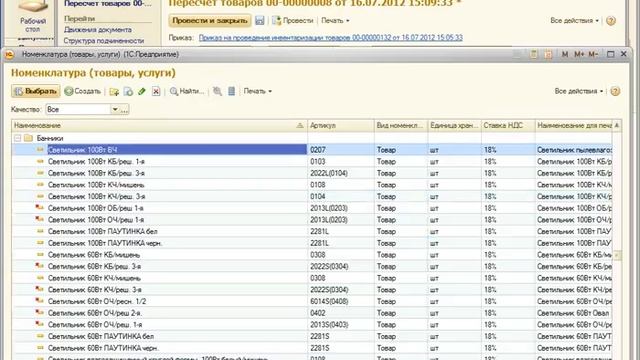Edit the current item with the green pencil
640x360 pixels.
[142, 91]
